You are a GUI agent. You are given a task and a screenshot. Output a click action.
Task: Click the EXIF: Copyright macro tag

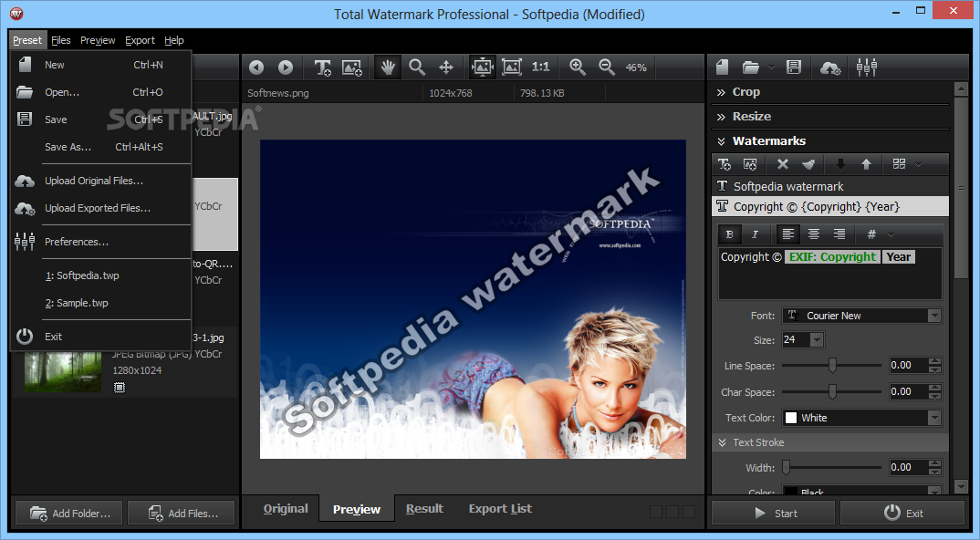pos(832,257)
